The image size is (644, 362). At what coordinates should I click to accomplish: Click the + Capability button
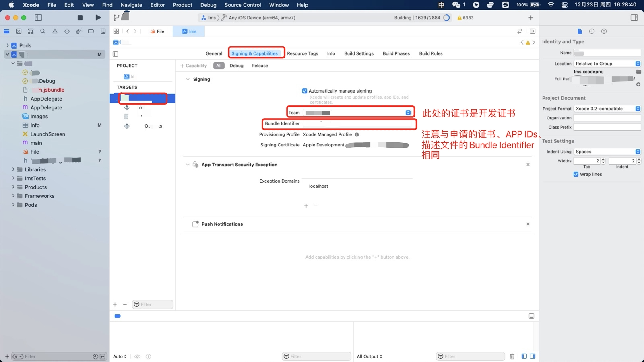(x=194, y=66)
